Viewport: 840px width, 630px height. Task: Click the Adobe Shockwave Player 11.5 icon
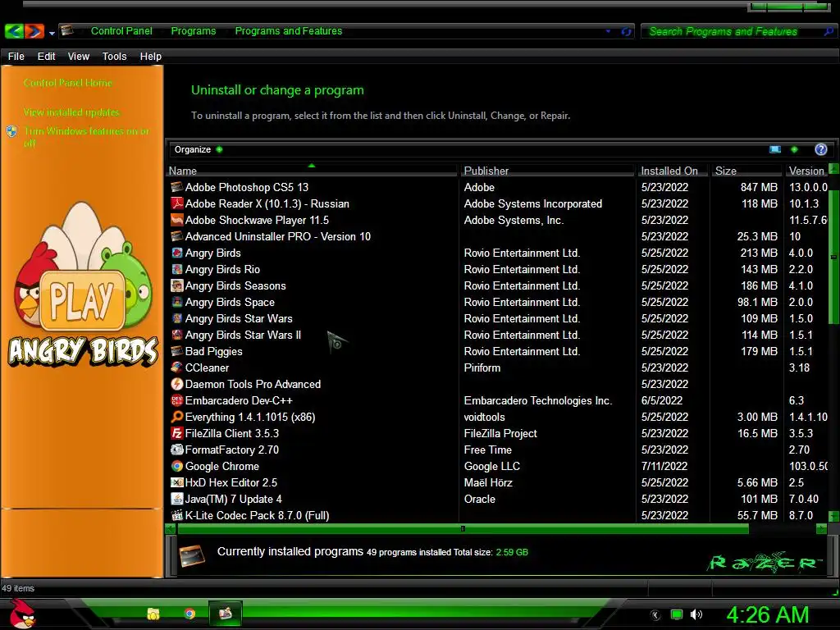[x=177, y=220]
